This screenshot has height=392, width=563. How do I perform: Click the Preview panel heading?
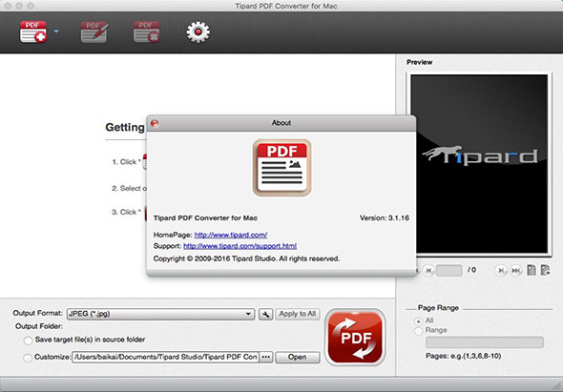coord(419,62)
